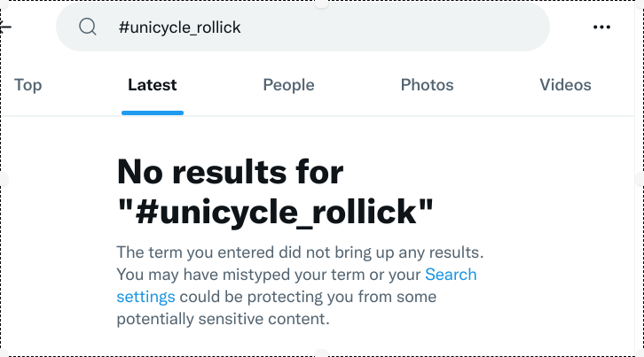The height and width of the screenshot is (357, 644).
Task: Grab the top edge selection handle
Action: pos(322,4)
